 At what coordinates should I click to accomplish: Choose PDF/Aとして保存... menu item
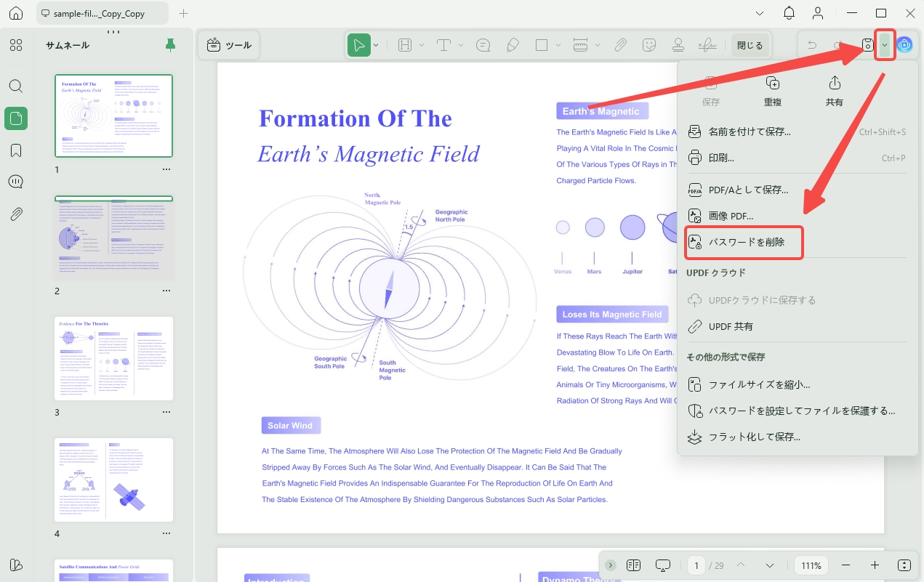(x=798, y=190)
